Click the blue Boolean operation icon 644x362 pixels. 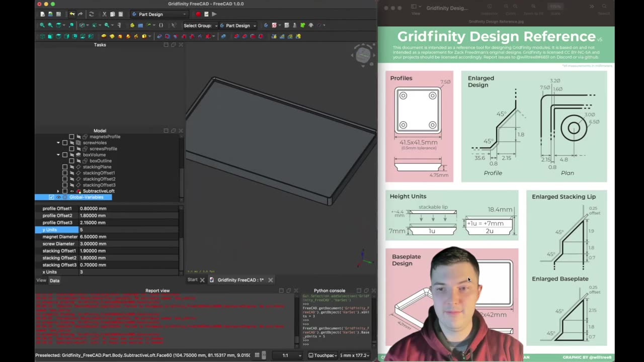(223, 36)
